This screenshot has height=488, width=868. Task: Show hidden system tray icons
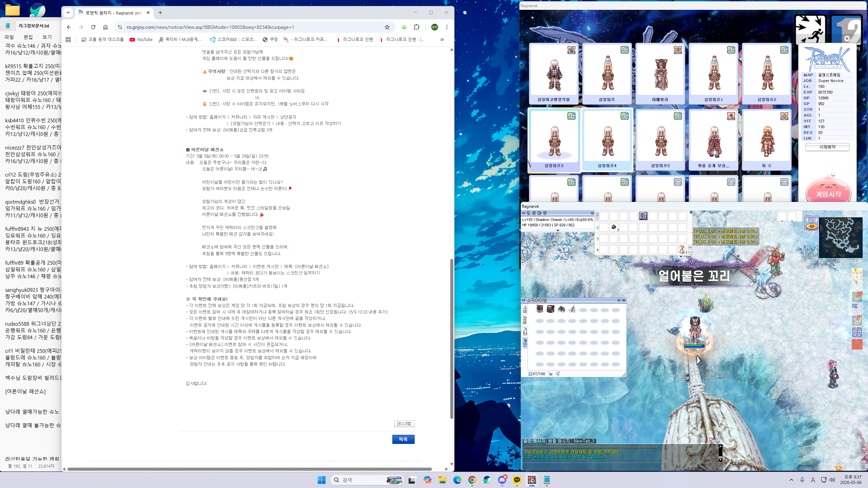791,480
